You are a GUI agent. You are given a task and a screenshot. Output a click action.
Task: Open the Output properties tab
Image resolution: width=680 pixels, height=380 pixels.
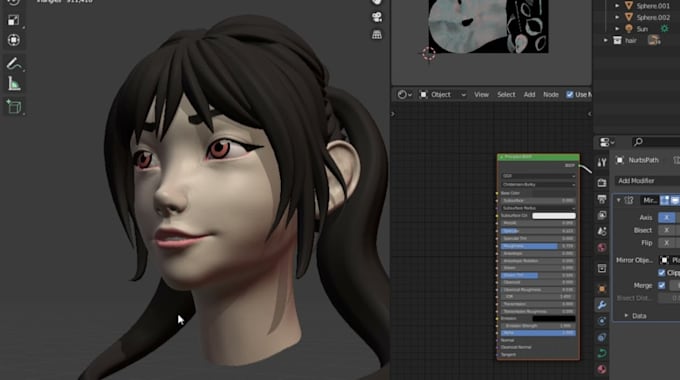click(602, 199)
